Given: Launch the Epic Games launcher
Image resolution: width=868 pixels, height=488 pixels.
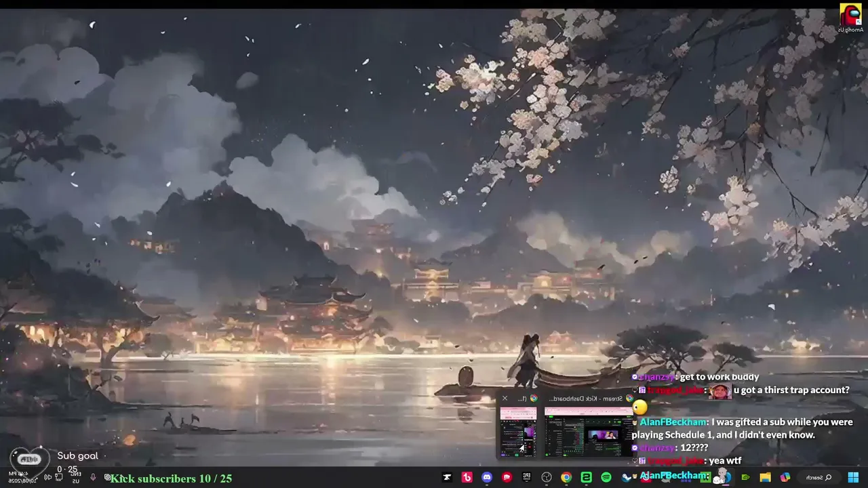Looking at the screenshot, I should [x=527, y=477].
